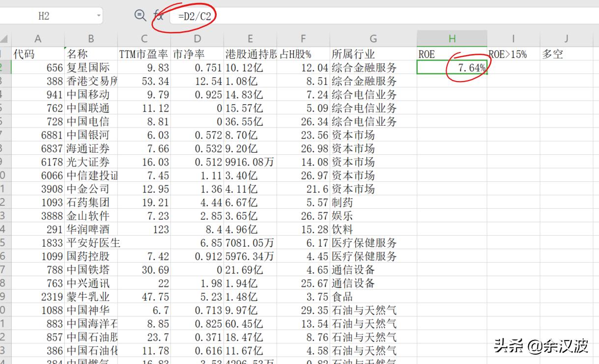Click the magnifier zoom icon near the formula bar
599x364 pixels.
click(x=140, y=15)
